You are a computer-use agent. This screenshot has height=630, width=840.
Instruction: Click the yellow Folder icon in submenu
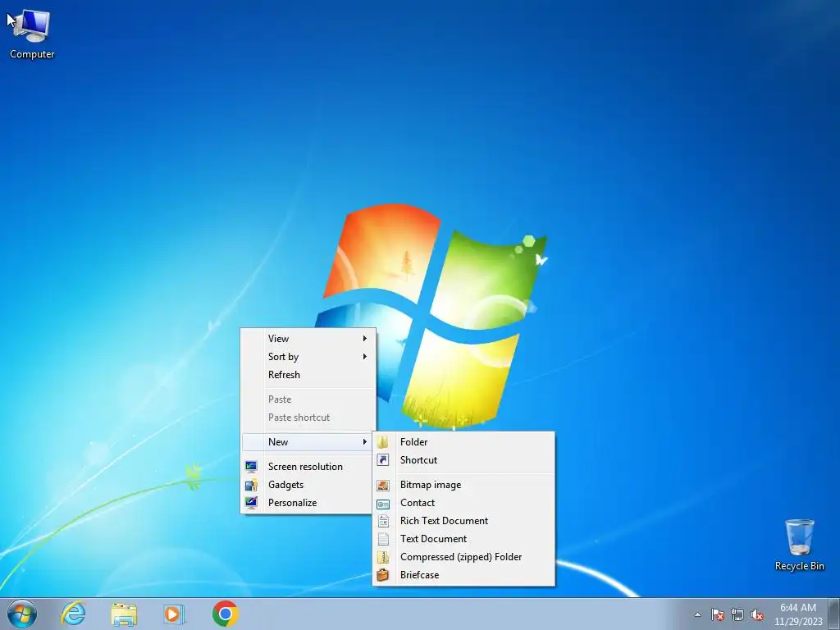click(383, 442)
